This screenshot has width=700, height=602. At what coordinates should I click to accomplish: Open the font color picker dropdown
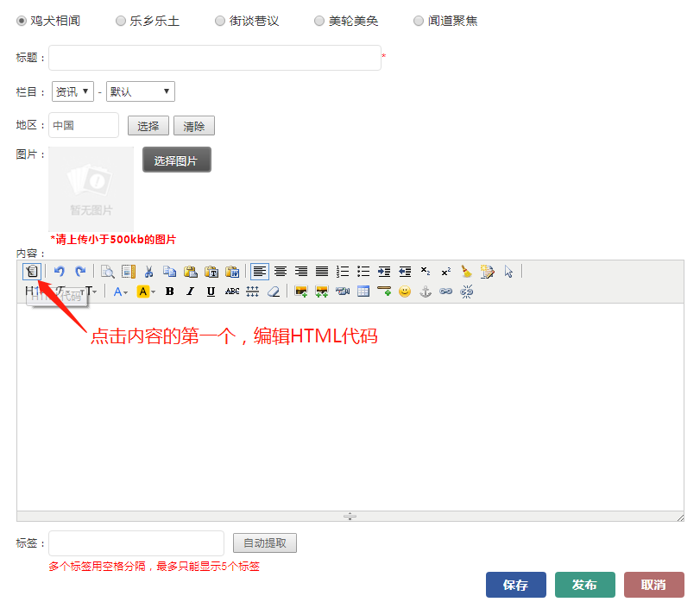[x=120, y=292]
